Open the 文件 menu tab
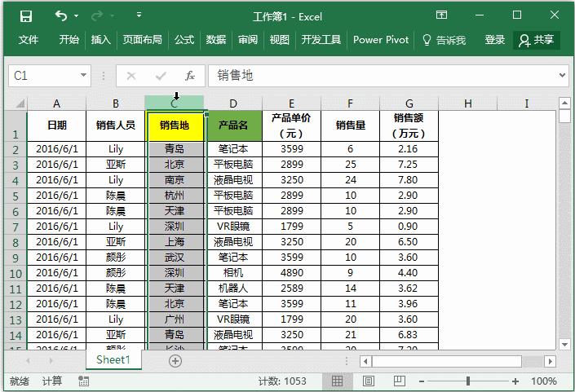 pyautogui.click(x=29, y=40)
